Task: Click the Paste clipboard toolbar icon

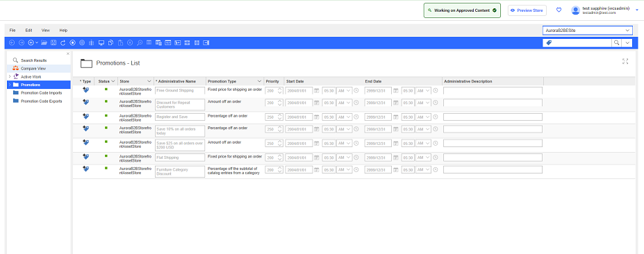Action: (120, 42)
